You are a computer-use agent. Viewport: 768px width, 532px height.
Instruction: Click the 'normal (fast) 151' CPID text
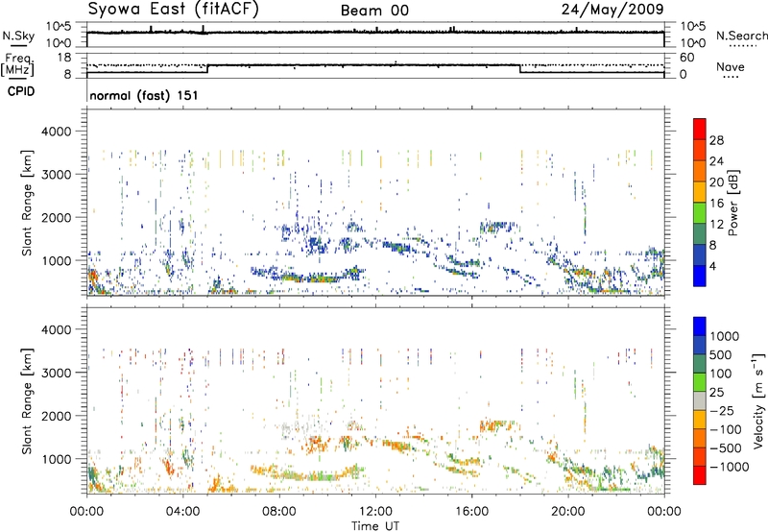144,95
